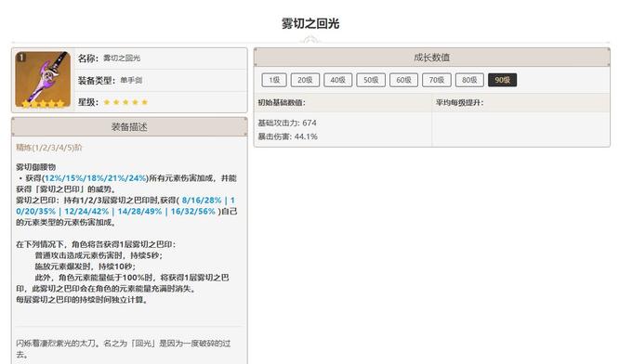Image resolution: width=619 pixels, height=364 pixels.
Task: Click the five-star rating row
Action: [x=125, y=102]
